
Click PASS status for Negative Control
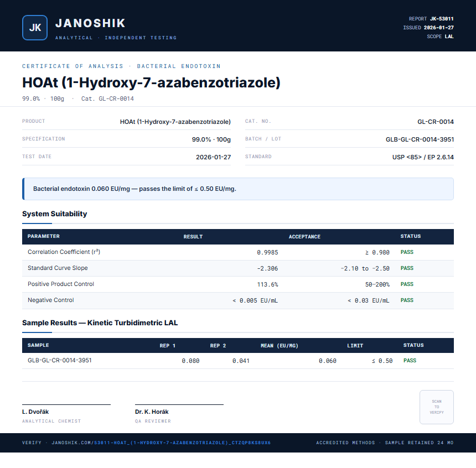click(x=407, y=300)
